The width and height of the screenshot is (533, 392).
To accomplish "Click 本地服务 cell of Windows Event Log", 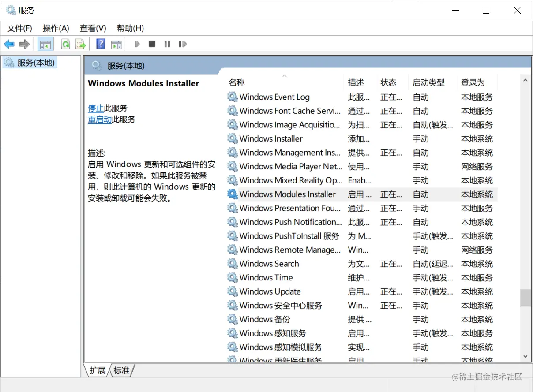I will point(477,97).
